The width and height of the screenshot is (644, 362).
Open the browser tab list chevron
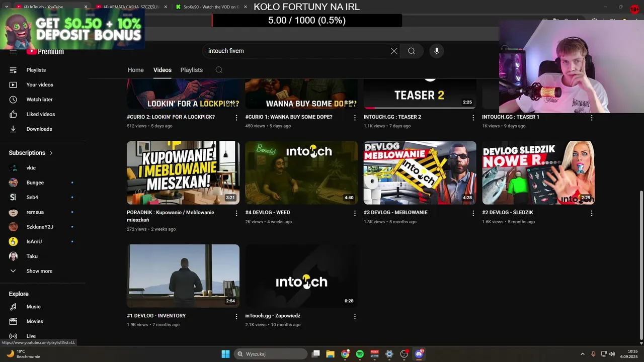click(6, 7)
